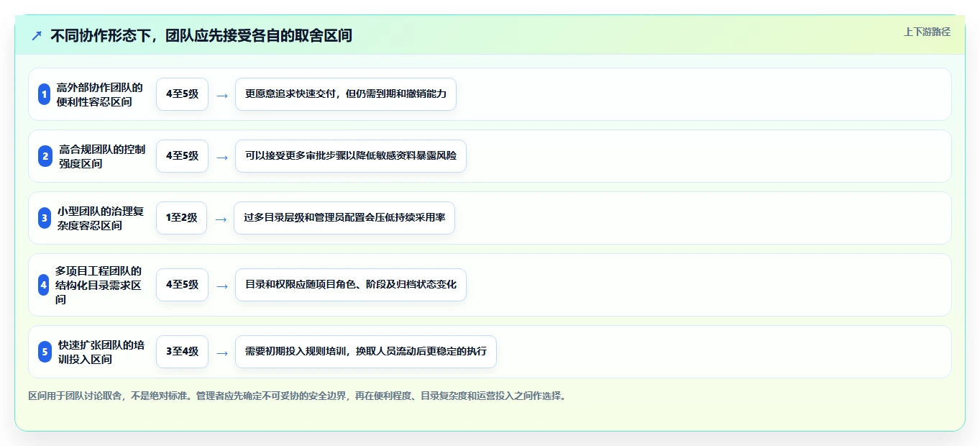Click the 4至5级 chip in the 多项目工程团队 row
The image size is (980, 446).
tap(182, 285)
